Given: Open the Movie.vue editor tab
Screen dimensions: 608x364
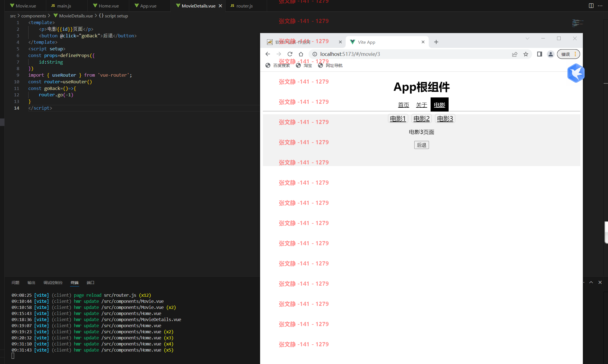Looking at the screenshot, I should (x=23, y=6).
